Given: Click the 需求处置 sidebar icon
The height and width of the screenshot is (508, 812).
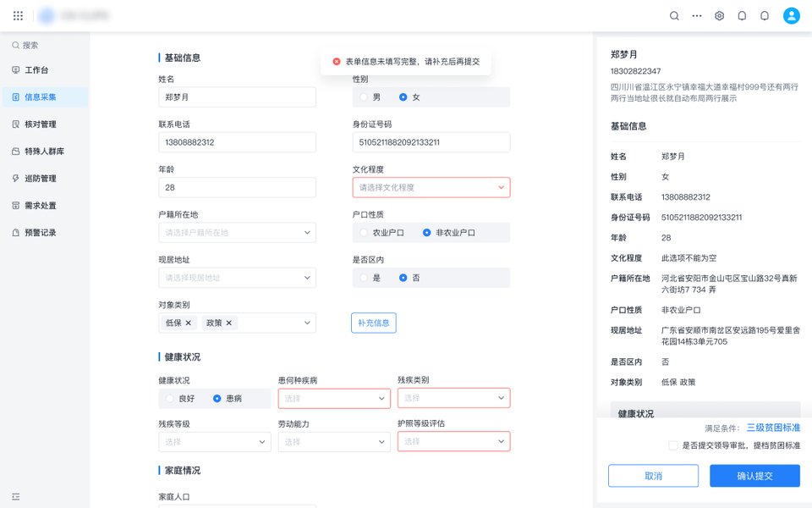Looking at the screenshot, I should pyautogui.click(x=15, y=205).
